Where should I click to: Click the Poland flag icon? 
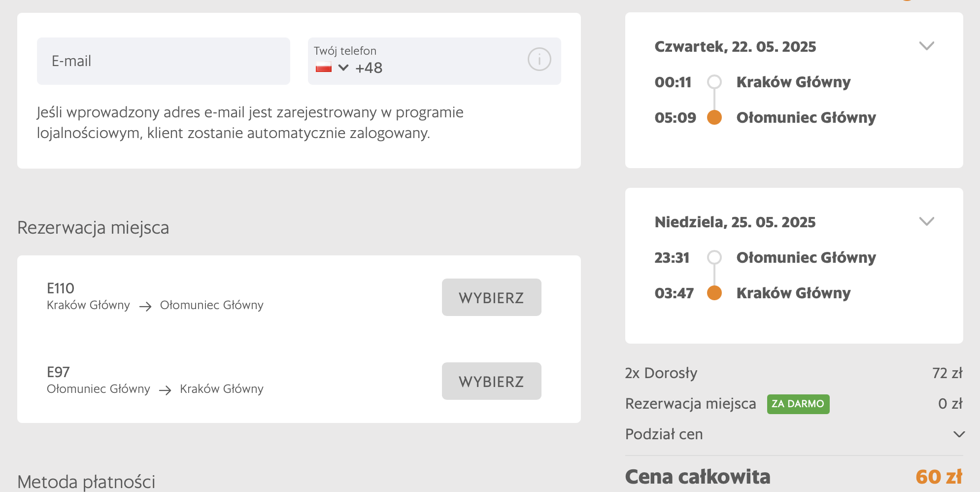(x=324, y=67)
